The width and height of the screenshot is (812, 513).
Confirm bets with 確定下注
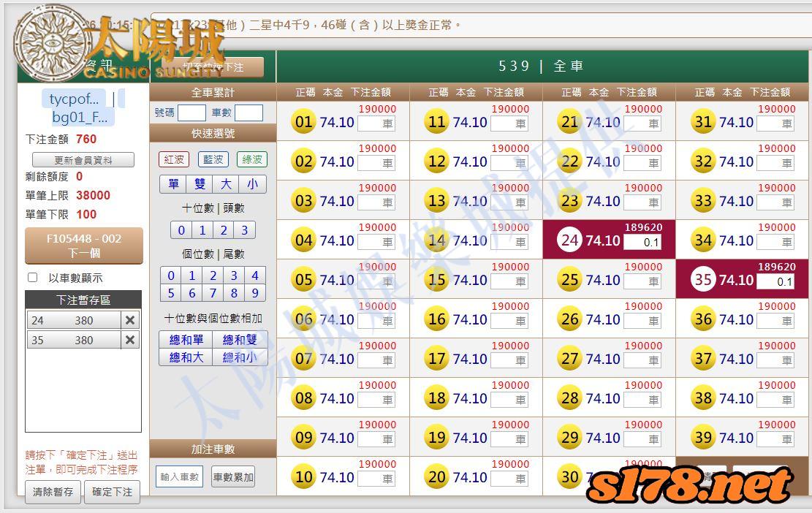(113, 491)
